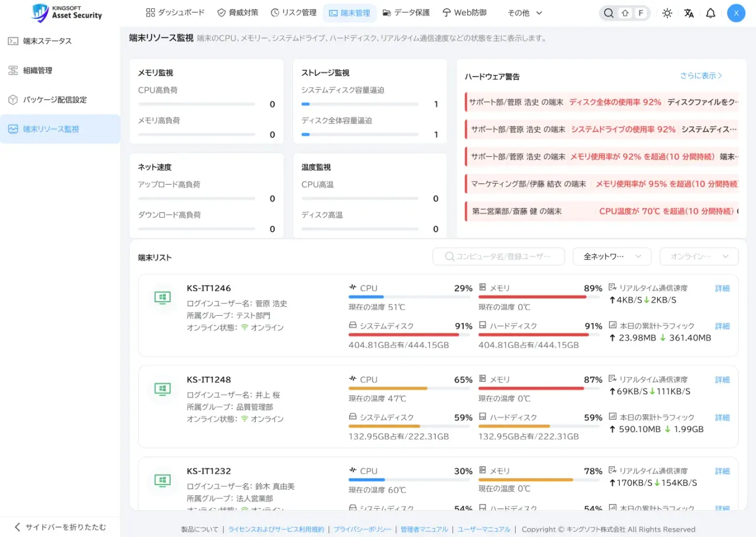Click the 組織管理 sidebar icon
Image resolution: width=756 pixels, height=537 pixels.
(x=13, y=70)
